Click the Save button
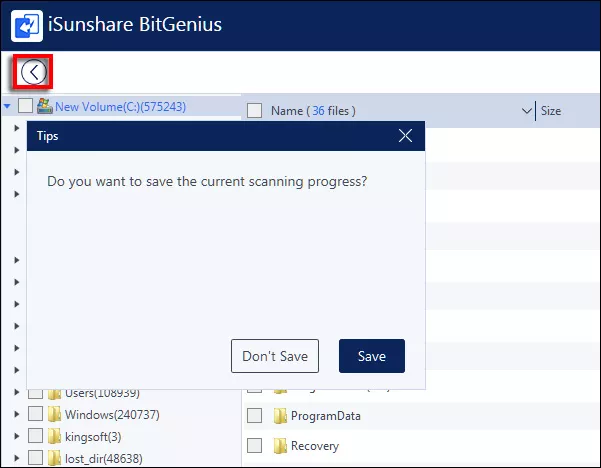 pos(372,356)
